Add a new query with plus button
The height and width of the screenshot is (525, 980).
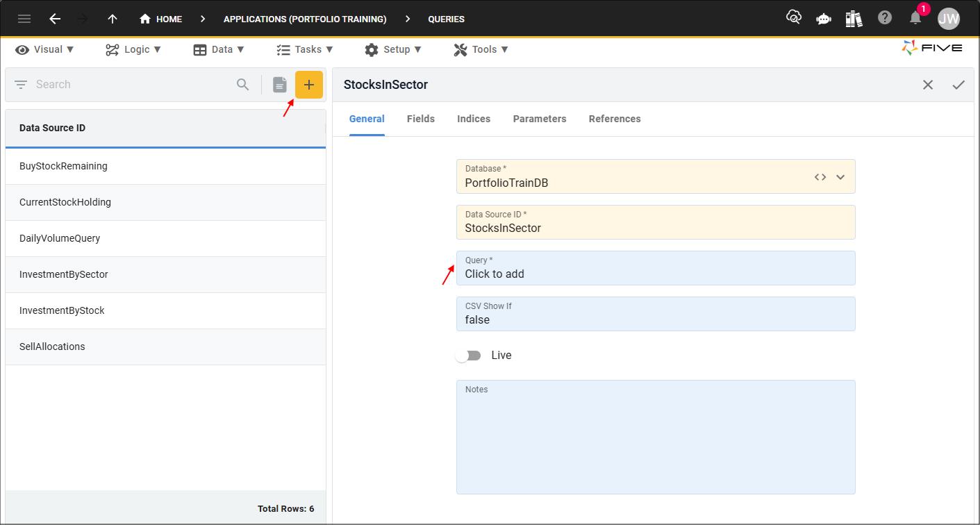(x=309, y=85)
